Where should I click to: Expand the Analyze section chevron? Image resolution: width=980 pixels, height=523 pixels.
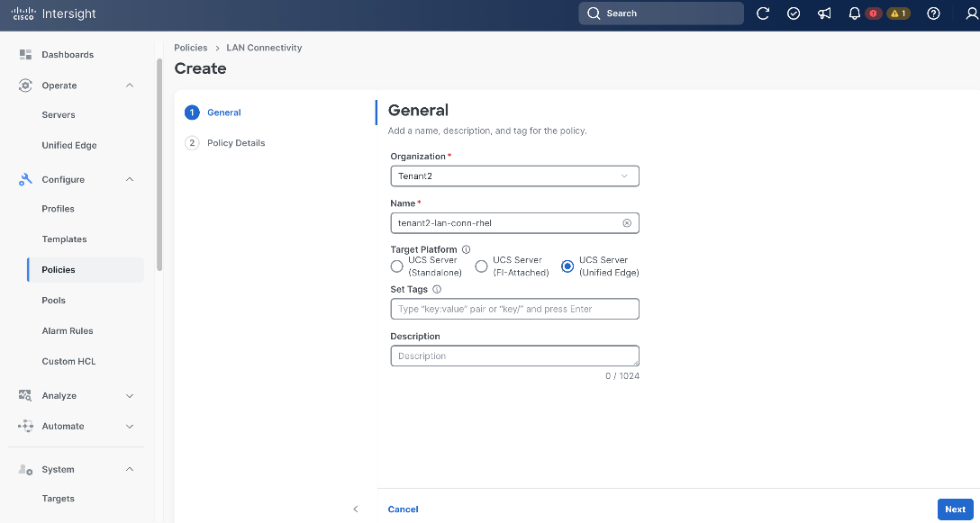(130, 395)
